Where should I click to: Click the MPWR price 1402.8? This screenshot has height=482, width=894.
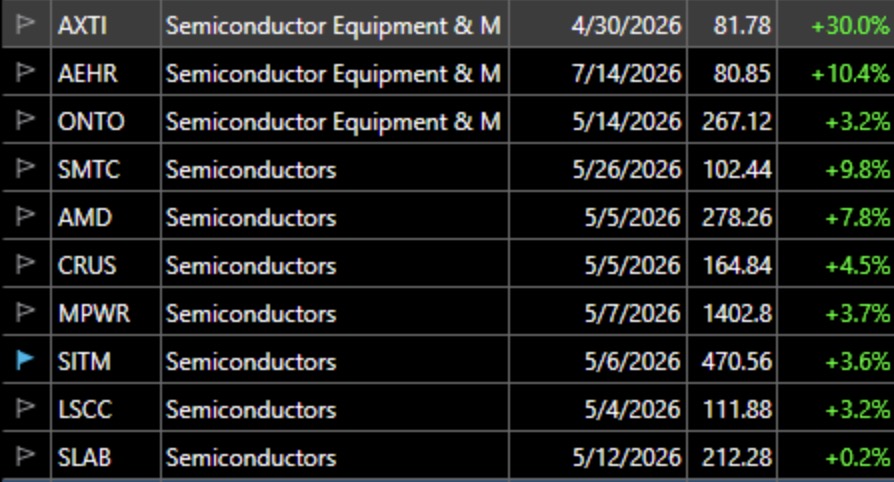[736, 314]
